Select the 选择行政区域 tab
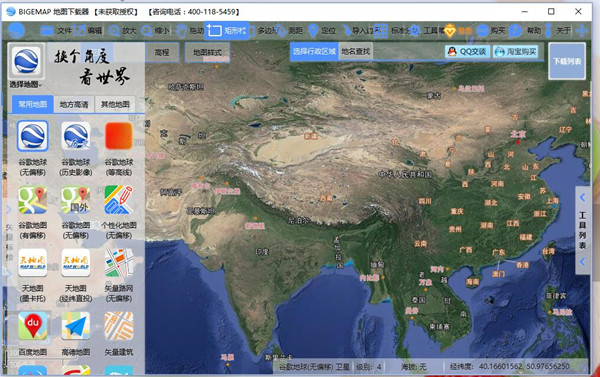This screenshot has height=377, width=600. click(314, 51)
